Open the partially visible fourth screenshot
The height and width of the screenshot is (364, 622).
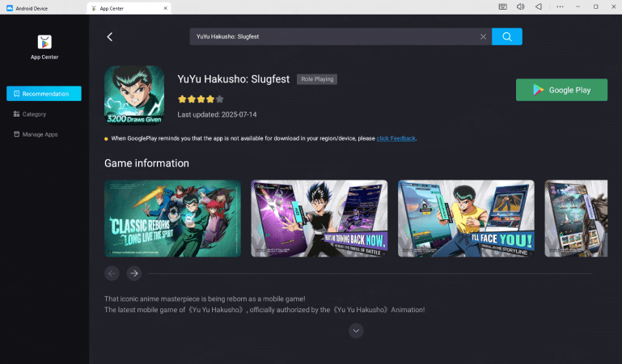576,218
